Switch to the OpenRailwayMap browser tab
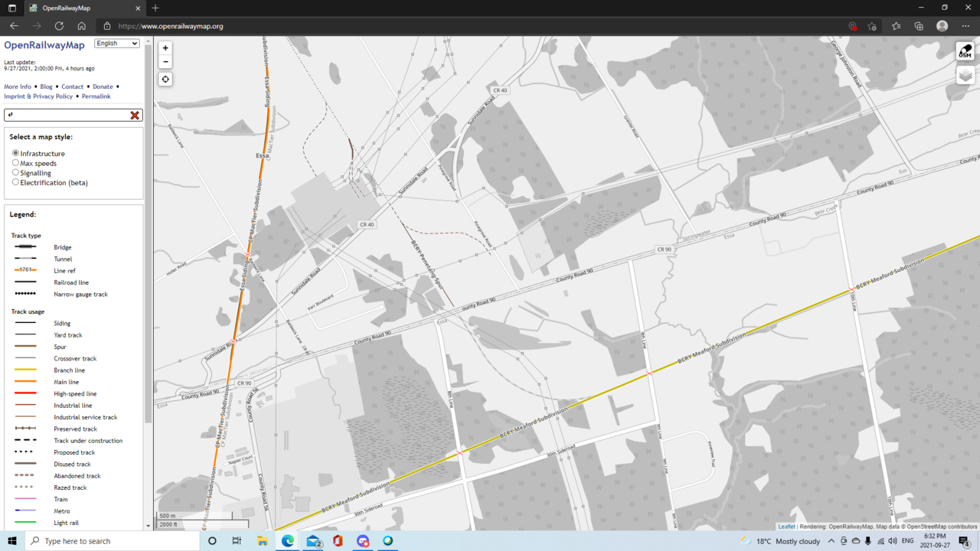 pos(77,8)
